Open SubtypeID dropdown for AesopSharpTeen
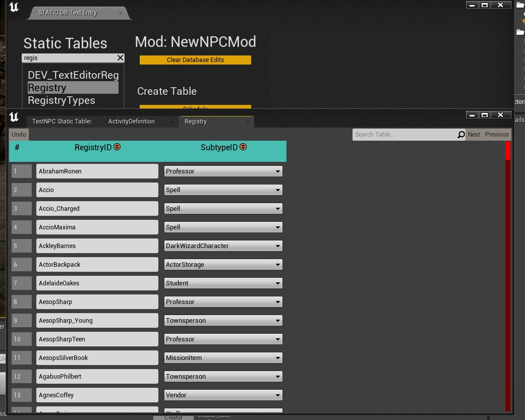This screenshot has height=420, width=525. click(223, 339)
